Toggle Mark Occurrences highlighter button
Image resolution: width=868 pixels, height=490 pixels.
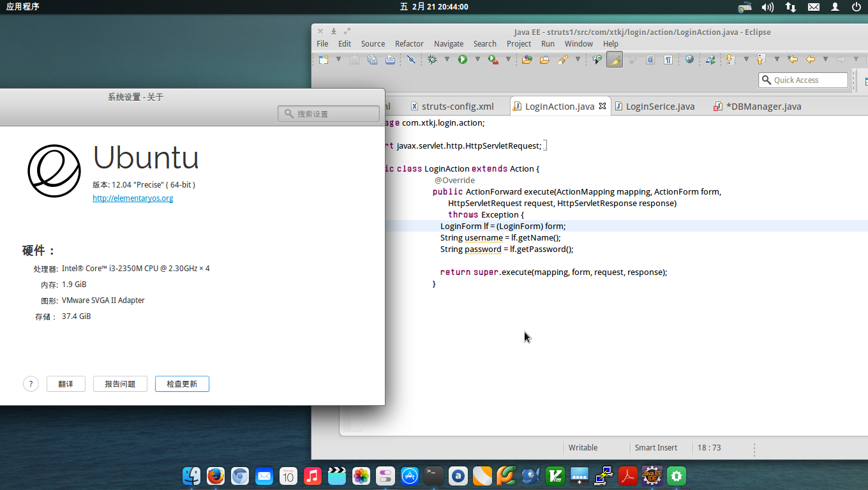(x=614, y=59)
